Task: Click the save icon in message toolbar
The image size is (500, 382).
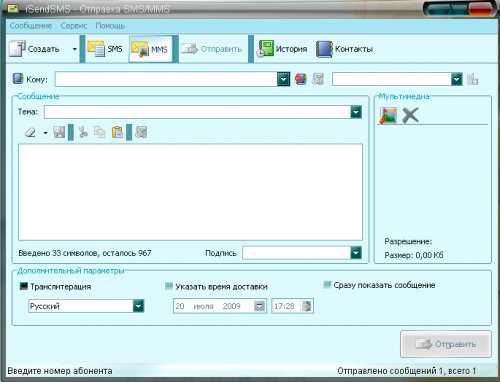Action: (x=59, y=132)
